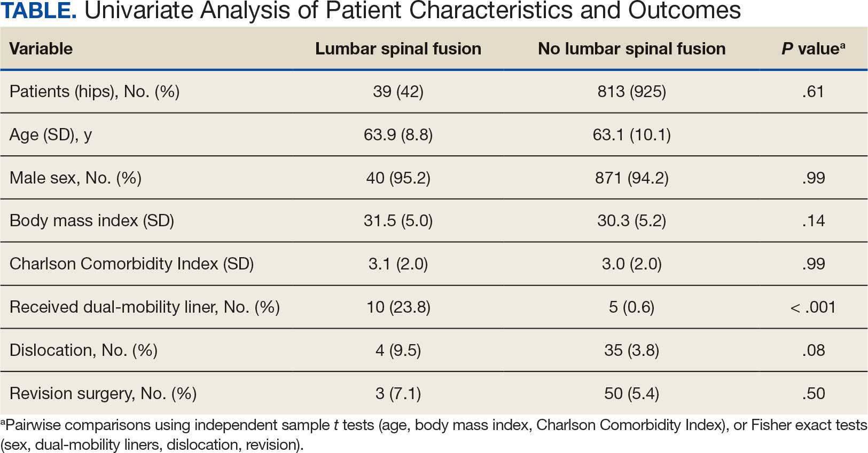Click the "39 (42)" patients cell

click(x=398, y=92)
